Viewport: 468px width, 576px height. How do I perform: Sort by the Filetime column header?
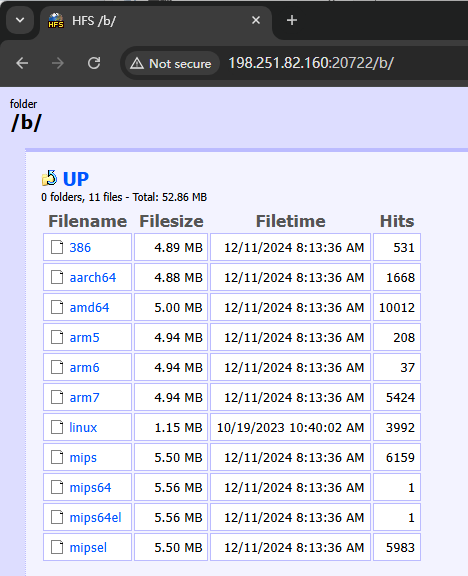coord(291,221)
